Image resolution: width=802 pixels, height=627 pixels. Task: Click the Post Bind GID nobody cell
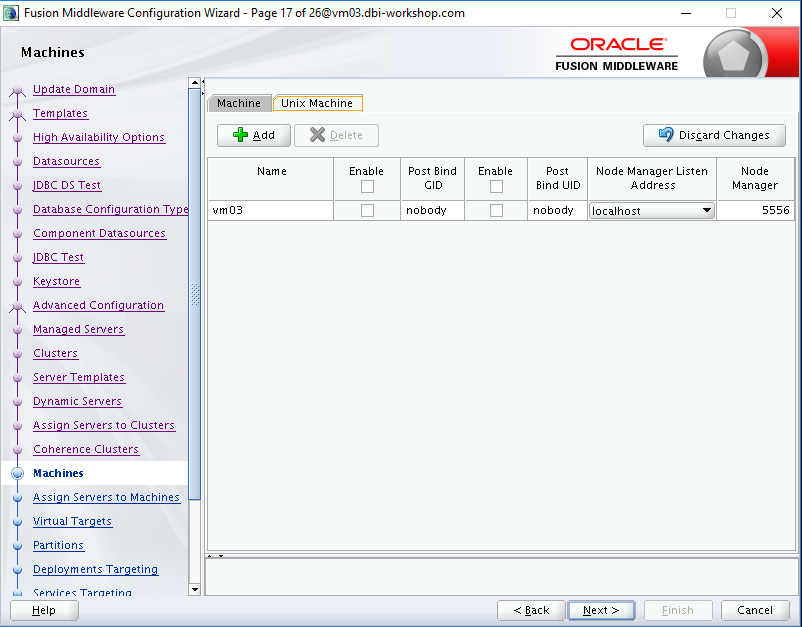click(432, 210)
